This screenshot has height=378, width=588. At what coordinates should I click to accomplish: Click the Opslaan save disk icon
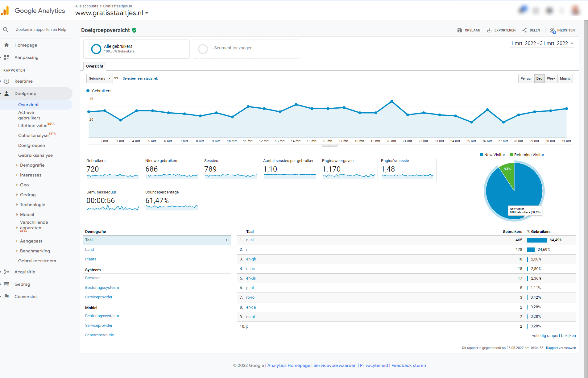[x=460, y=30]
